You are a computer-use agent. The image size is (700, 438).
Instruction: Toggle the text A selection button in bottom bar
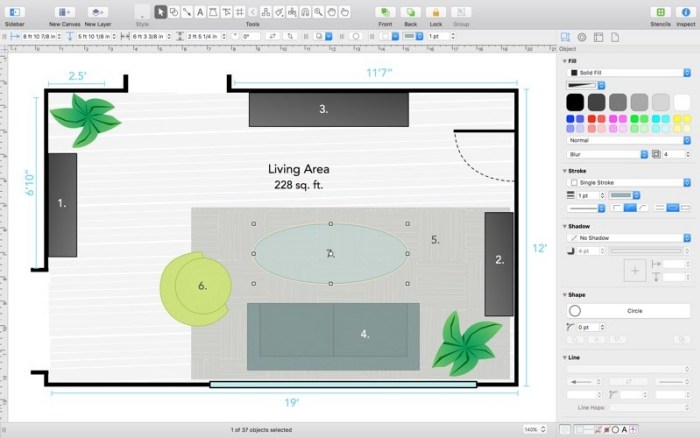click(624, 430)
